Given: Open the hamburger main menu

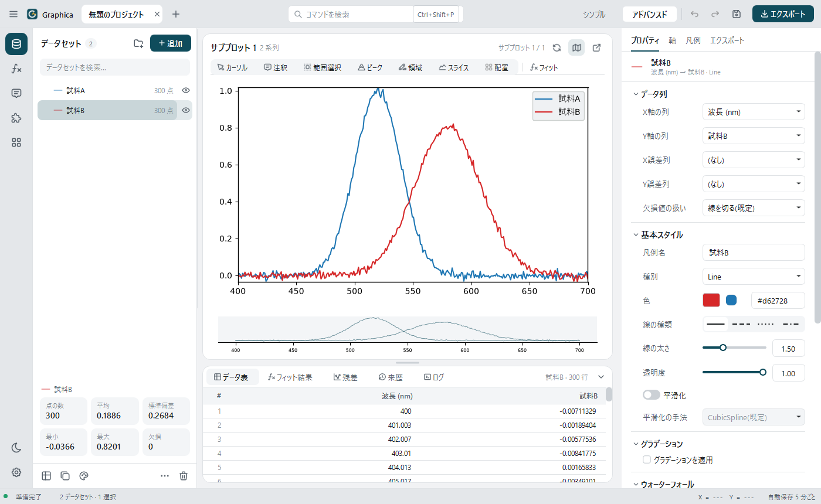Looking at the screenshot, I should pyautogui.click(x=13, y=14).
